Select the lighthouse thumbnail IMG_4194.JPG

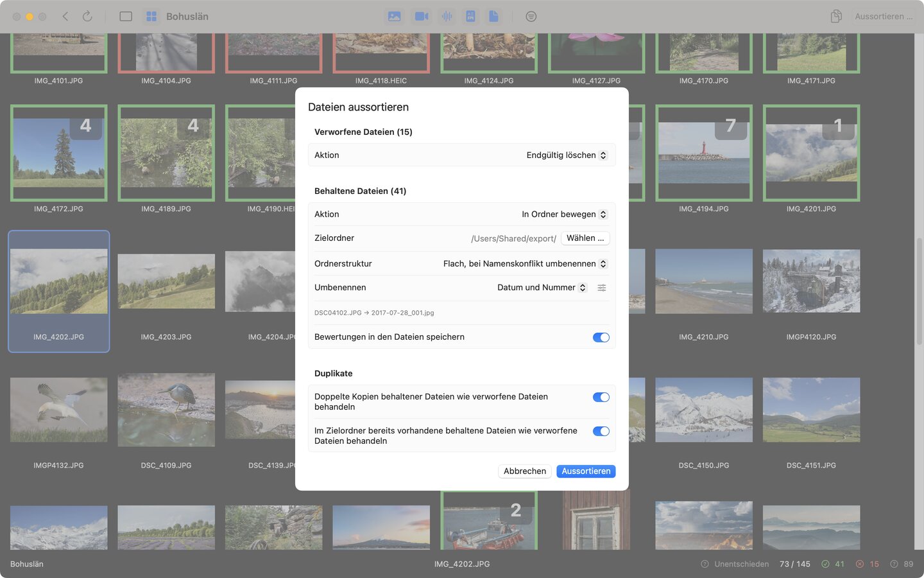pyautogui.click(x=704, y=153)
